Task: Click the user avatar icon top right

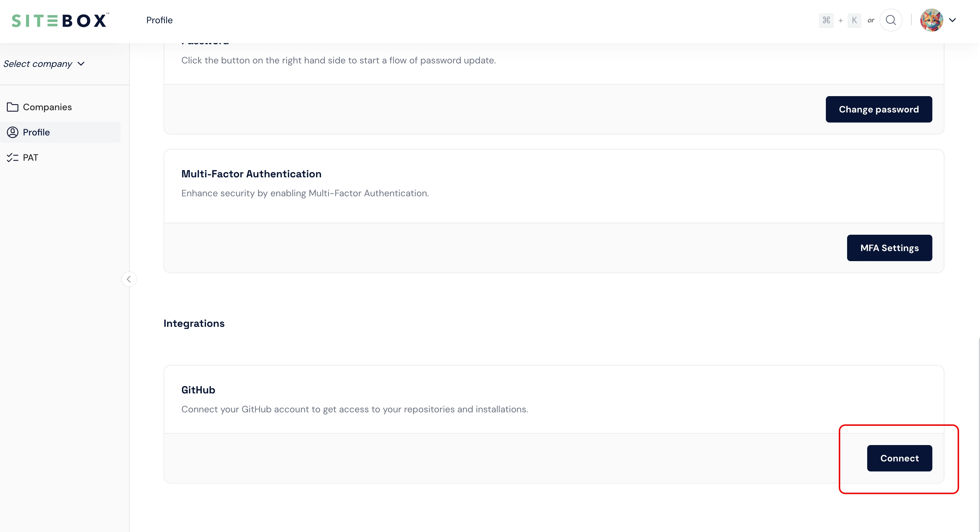Action: 931,20
